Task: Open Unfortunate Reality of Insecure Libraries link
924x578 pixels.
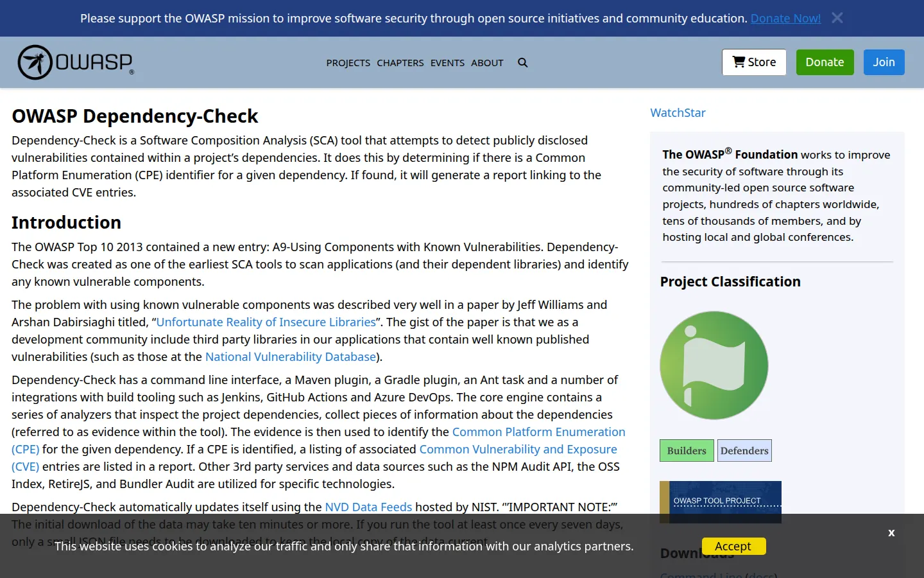Action: click(x=266, y=322)
